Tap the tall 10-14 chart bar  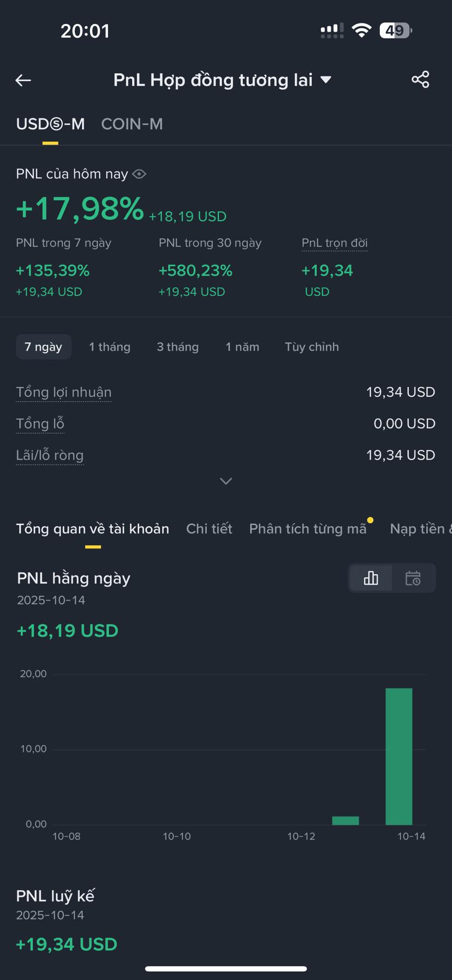[x=399, y=756]
